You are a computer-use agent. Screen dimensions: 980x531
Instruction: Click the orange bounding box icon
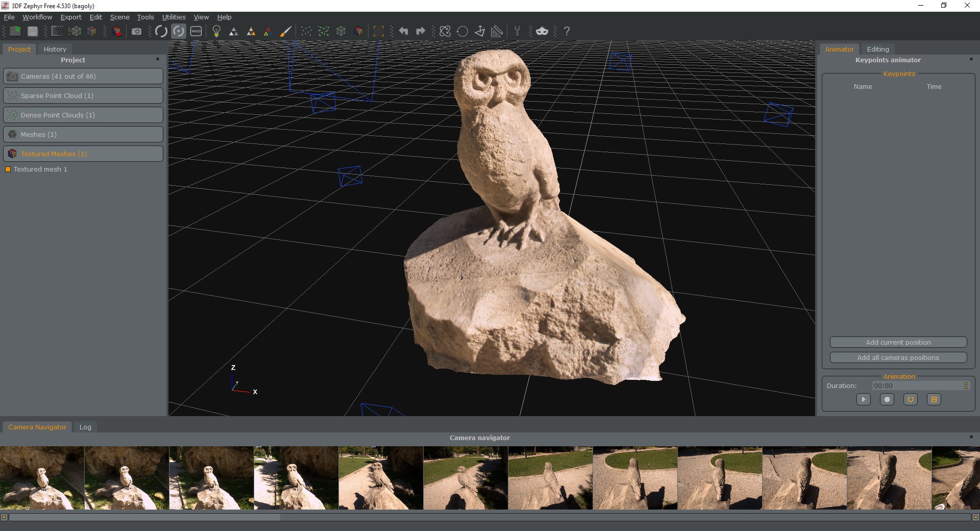378,32
